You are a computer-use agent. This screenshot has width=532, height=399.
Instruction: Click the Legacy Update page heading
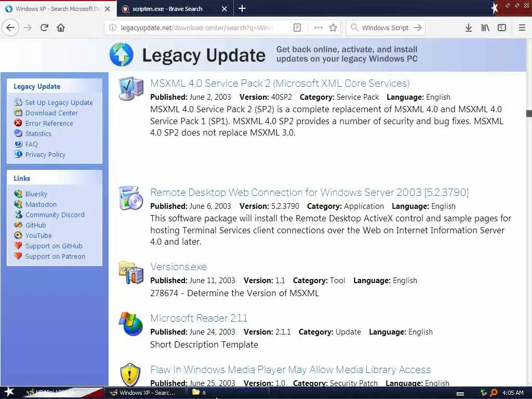pos(204,55)
